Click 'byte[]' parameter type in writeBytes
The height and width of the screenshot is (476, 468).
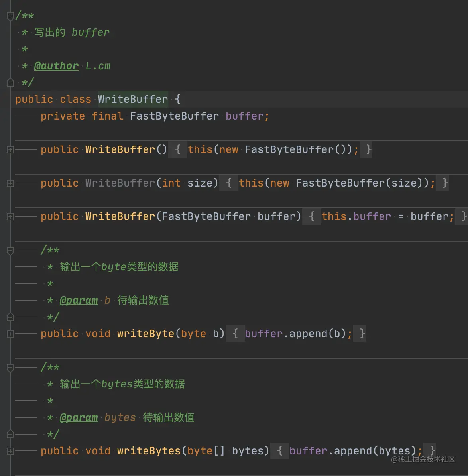[206, 451]
